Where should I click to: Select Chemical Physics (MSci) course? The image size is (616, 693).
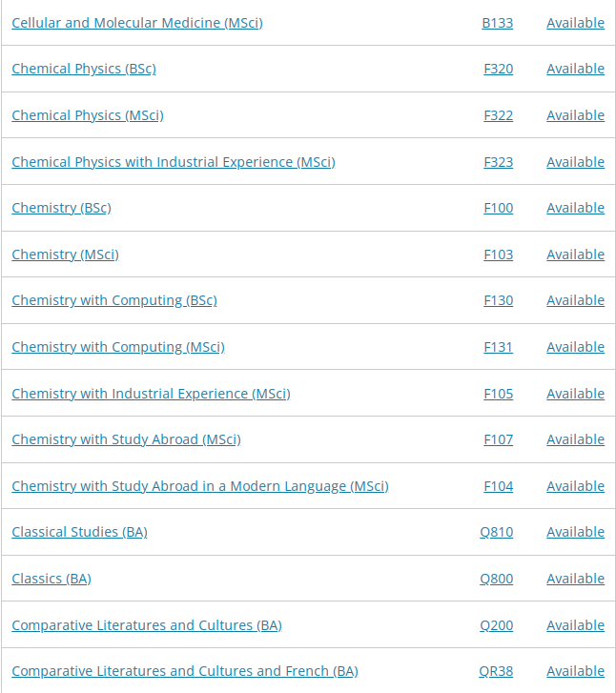click(88, 115)
